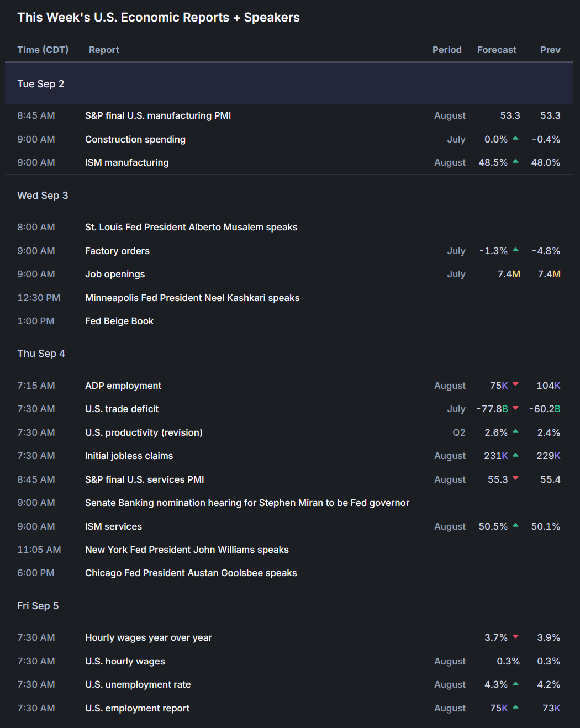Click the red down arrow beside ADP employment
This screenshot has height=728, width=580.
[x=515, y=384]
